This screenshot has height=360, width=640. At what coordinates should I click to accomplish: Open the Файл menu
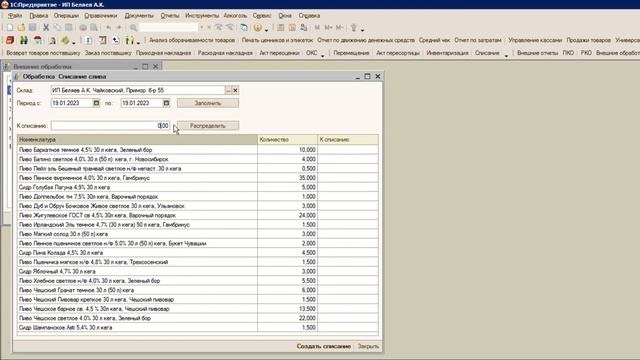[15, 16]
